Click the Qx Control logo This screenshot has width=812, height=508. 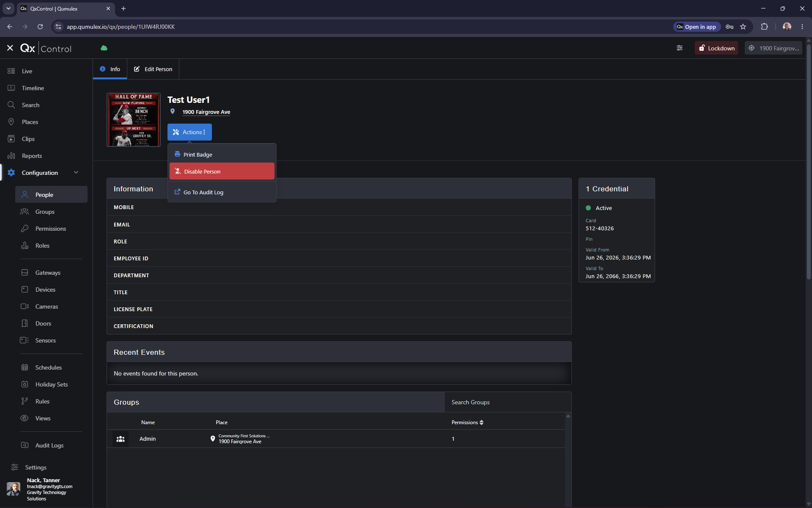(46, 48)
